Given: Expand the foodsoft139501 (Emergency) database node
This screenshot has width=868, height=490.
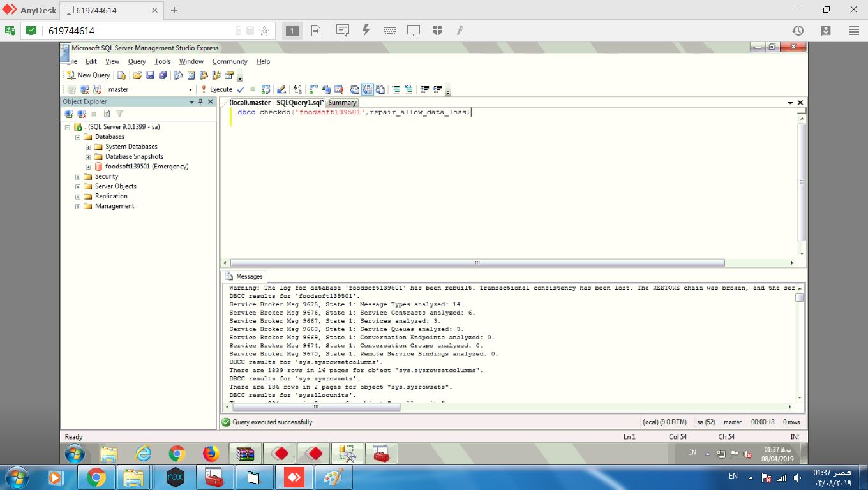Looking at the screenshot, I should (x=88, y=167).
